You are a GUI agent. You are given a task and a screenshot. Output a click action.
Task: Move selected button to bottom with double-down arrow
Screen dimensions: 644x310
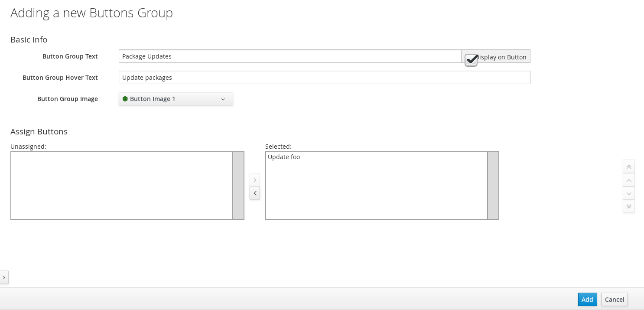629,206
